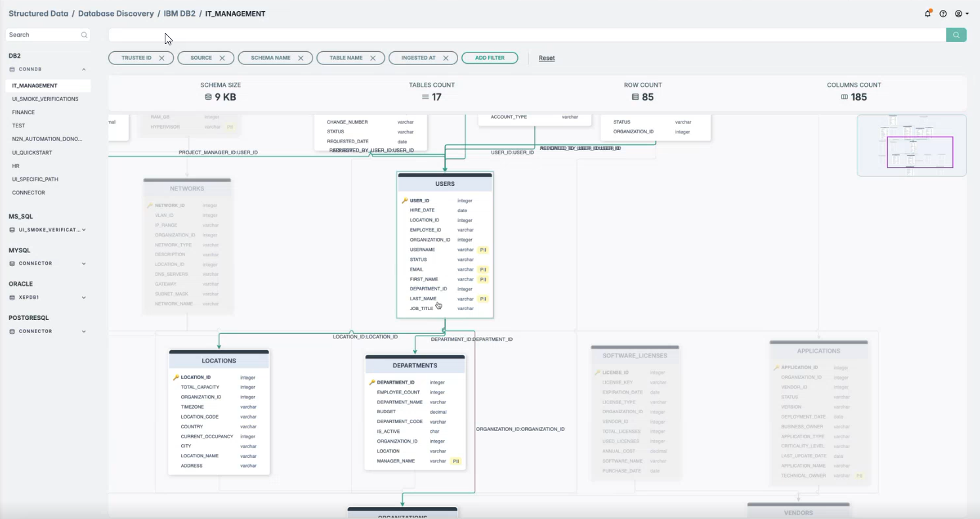Select the HR schema in sidebar

16,166
